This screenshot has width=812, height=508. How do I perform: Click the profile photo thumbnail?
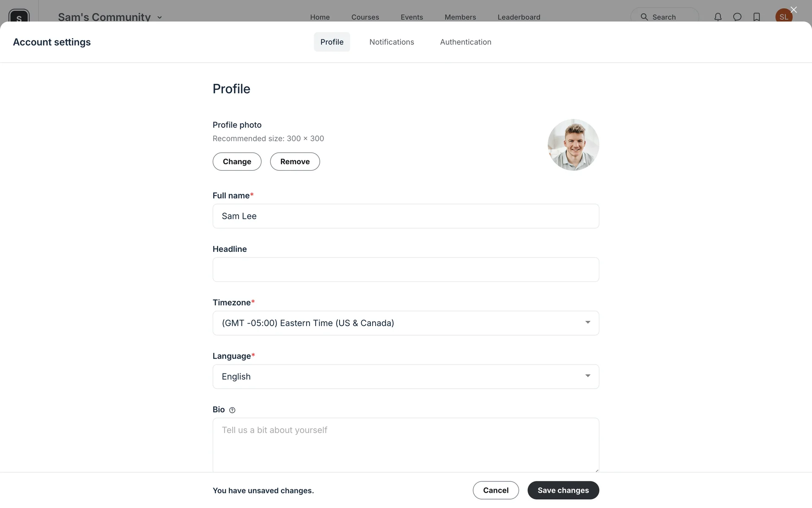tap(573, 145)
